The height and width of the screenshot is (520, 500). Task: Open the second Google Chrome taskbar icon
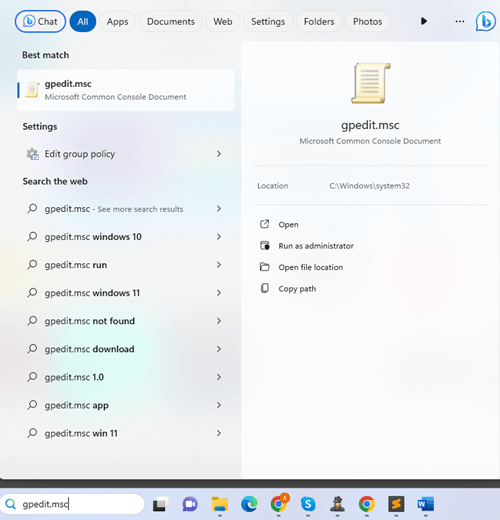click(367, 504)
